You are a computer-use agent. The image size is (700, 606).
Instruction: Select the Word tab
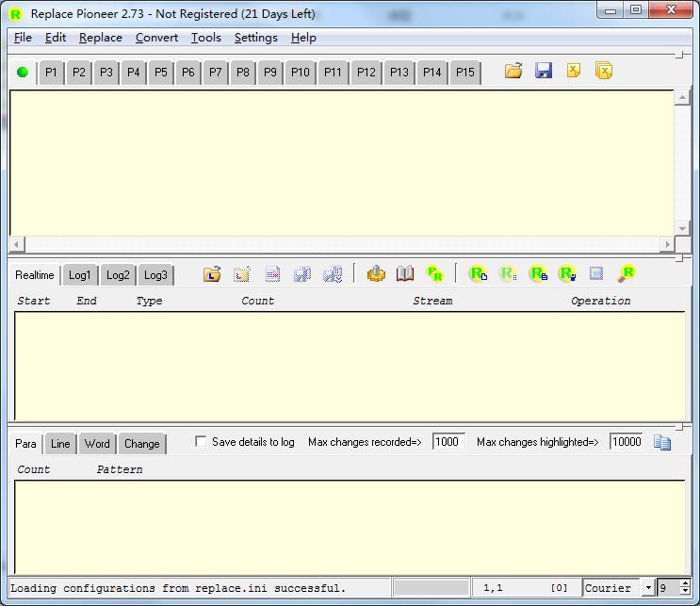tap(97, 444)
